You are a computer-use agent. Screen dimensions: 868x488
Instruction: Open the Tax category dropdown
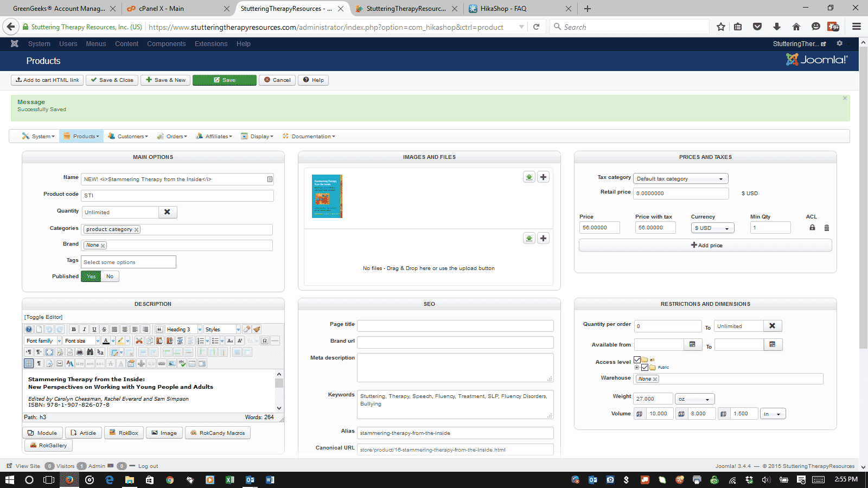pos(680,178)
